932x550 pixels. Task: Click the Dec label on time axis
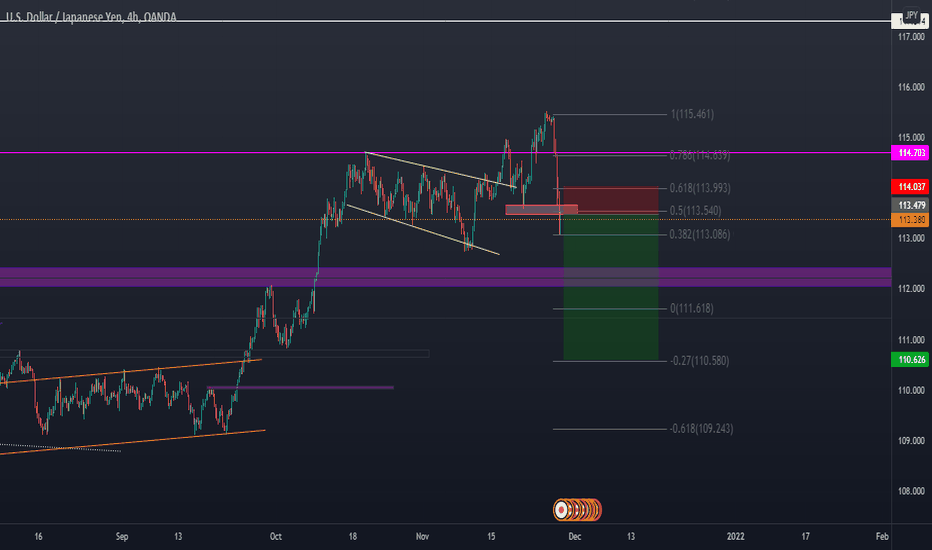[x=574, y=536]
